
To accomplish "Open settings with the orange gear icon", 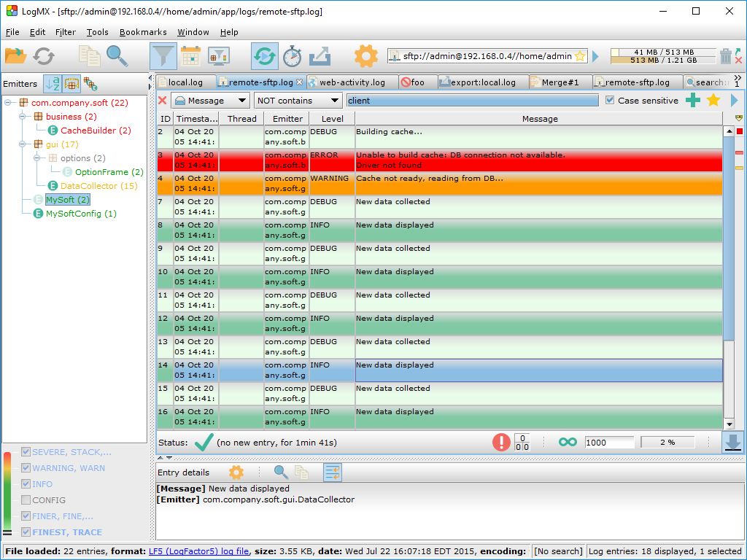I will coord(366,56).
